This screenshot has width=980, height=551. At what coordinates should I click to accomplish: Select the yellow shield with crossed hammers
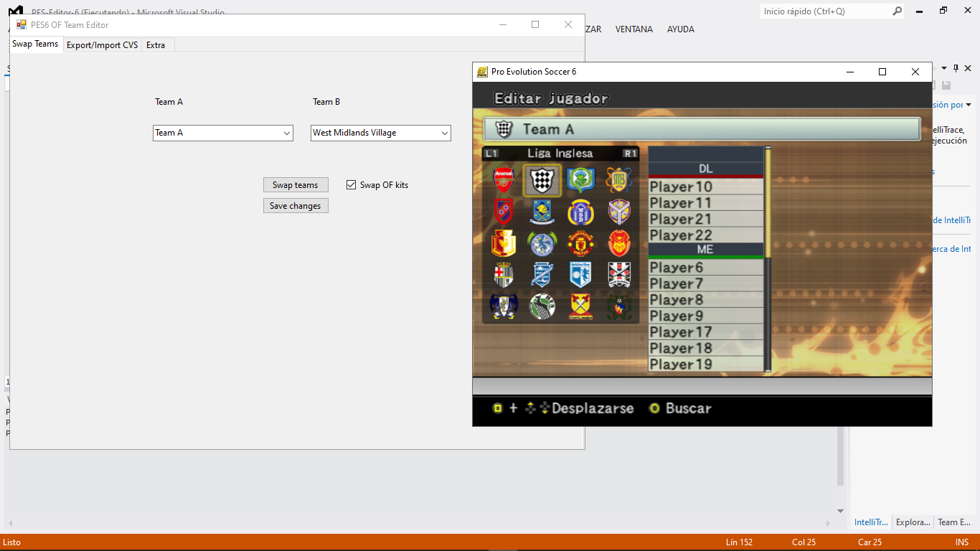[x=580, y=306]
